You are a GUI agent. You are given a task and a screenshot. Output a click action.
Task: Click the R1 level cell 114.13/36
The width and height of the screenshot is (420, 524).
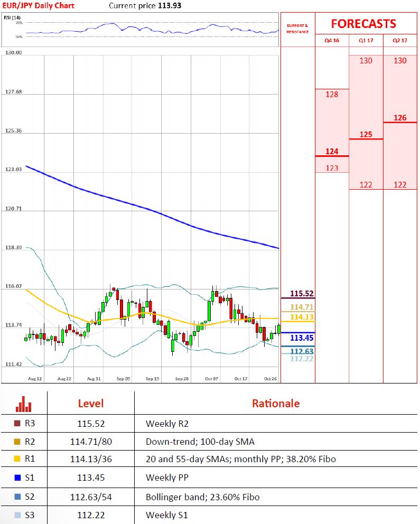pos(91,459)
